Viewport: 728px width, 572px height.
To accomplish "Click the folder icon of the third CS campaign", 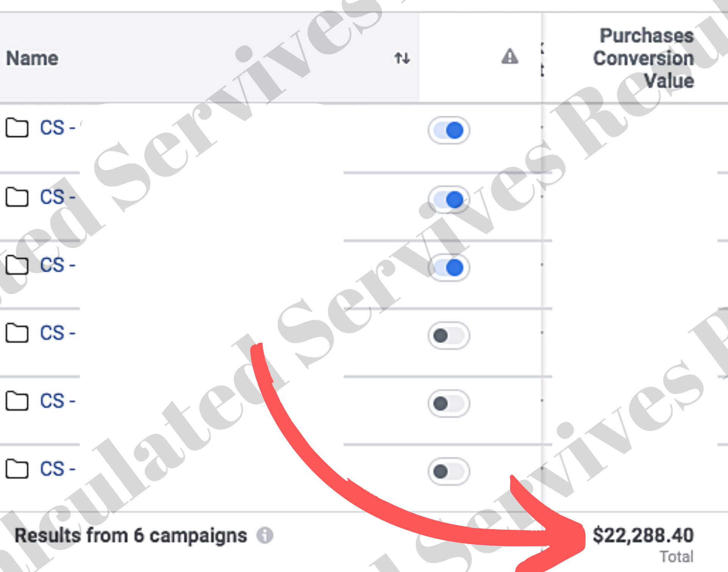I will (x=17, y=265).
